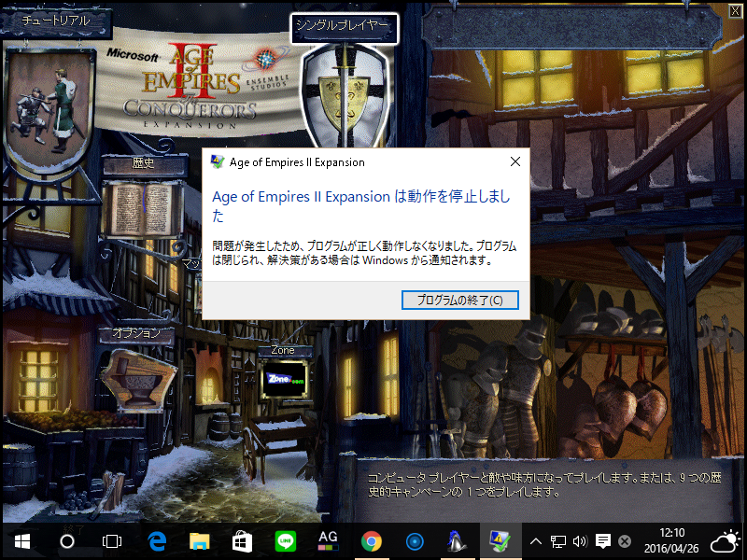Expand hidden system tray icons
Viewport: 747px width, 560px height.
tap(536, 540)
